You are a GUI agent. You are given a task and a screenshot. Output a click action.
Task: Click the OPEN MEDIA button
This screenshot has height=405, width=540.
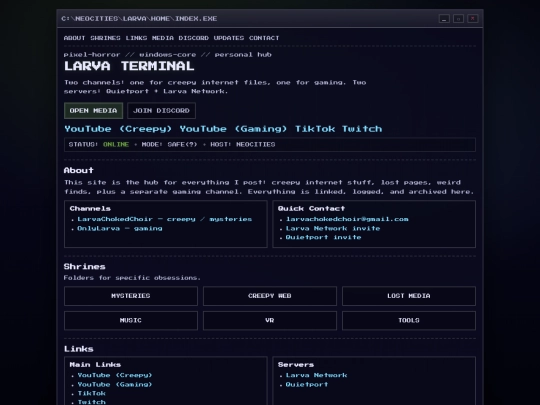tap(93, 111)
